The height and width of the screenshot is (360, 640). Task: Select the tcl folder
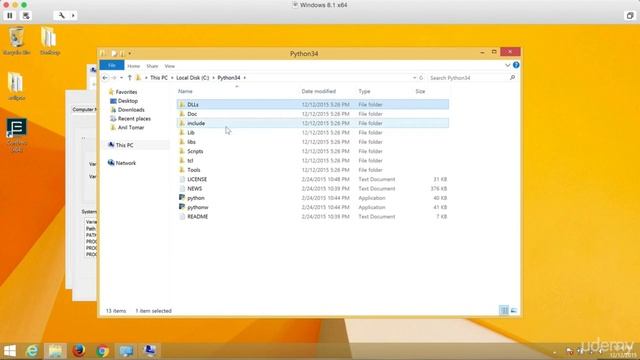coord(313,161)
